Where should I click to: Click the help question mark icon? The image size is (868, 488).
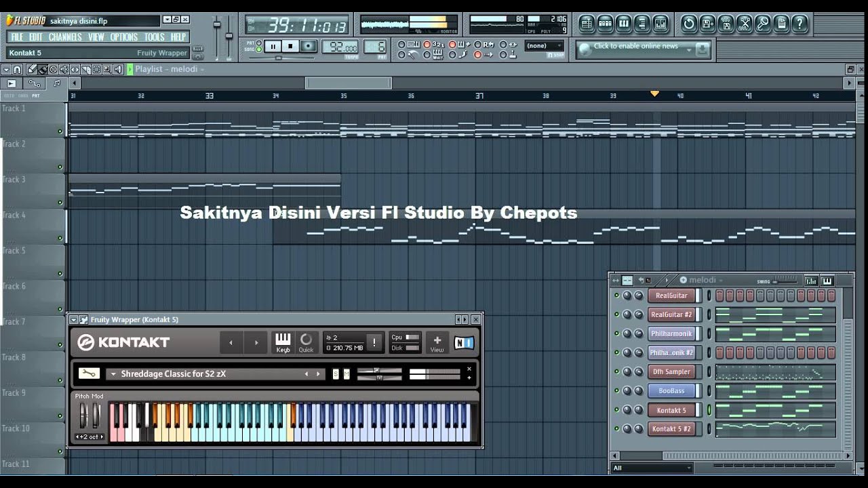click(x=799, y=24)
